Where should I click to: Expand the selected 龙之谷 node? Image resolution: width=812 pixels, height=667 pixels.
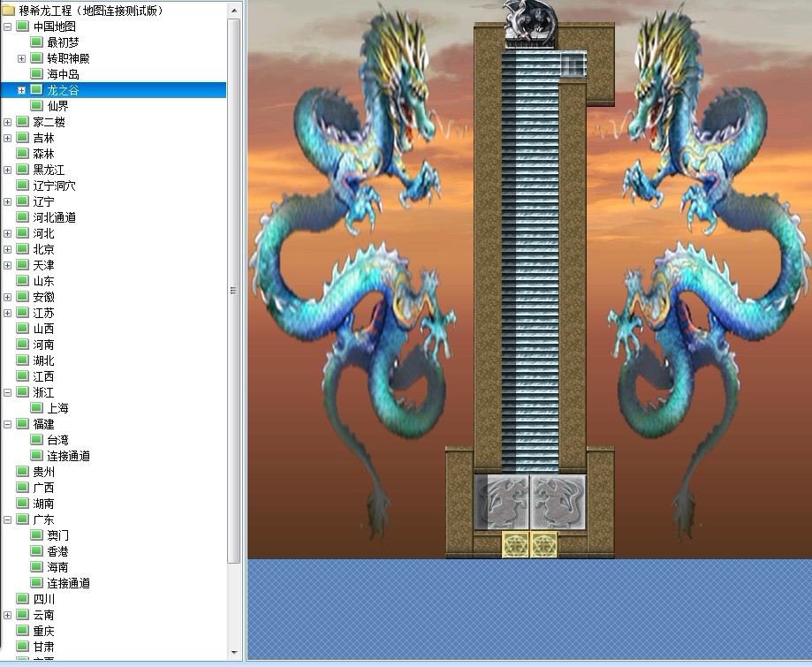(x=21, y=90)
